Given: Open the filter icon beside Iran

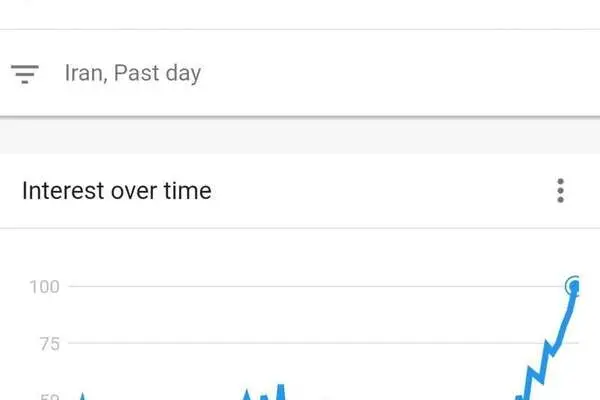Looking at the screenshot, I should pyautogui.click(x=25, y=74).
